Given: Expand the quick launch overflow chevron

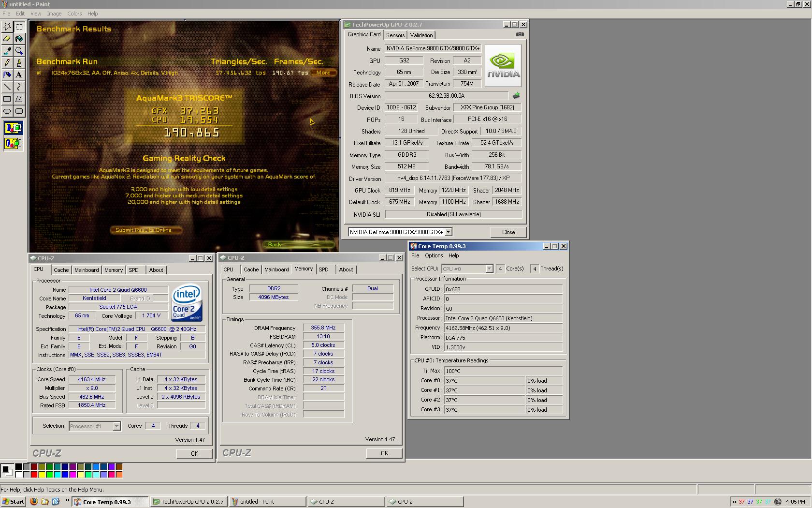Looking at the screenshot, I should [67, 501].
